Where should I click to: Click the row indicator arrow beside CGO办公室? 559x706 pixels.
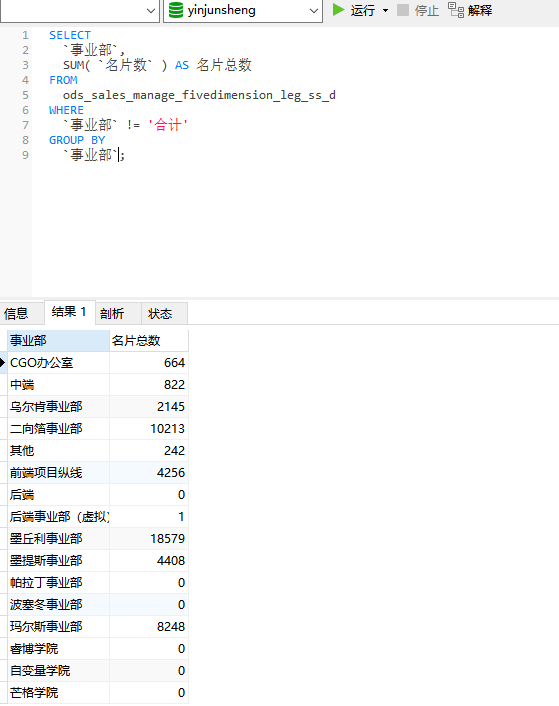pos(3,363)
